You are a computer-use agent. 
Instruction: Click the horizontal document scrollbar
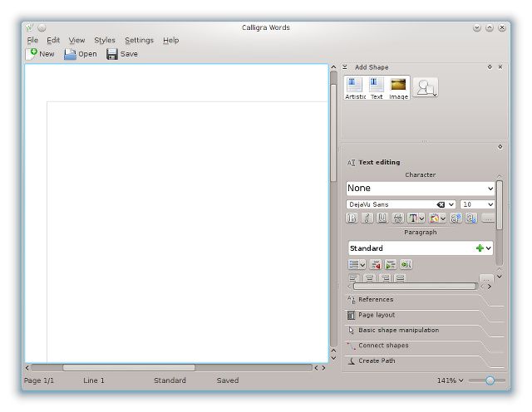pos(171,368)
